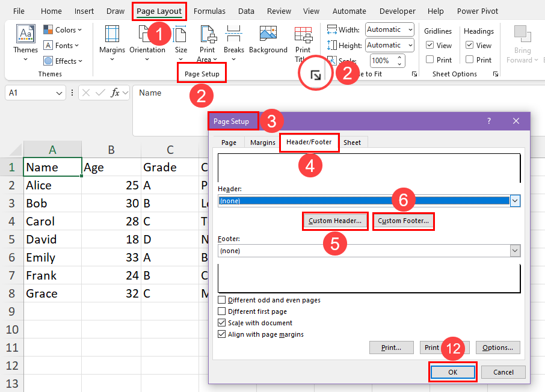This screenshot has width=545, height=392.
Task: Toggle Gridlines View checkbox
Action: [430, 45]
